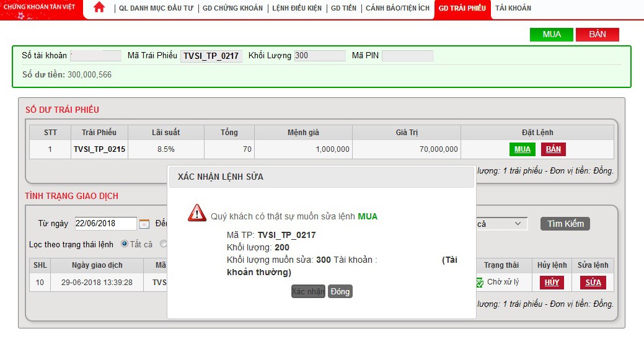Image resolution: width=644 pixels, height=339 pixels.
Task: Close dialog with Đóng button
Action: [x=340, y=291]
